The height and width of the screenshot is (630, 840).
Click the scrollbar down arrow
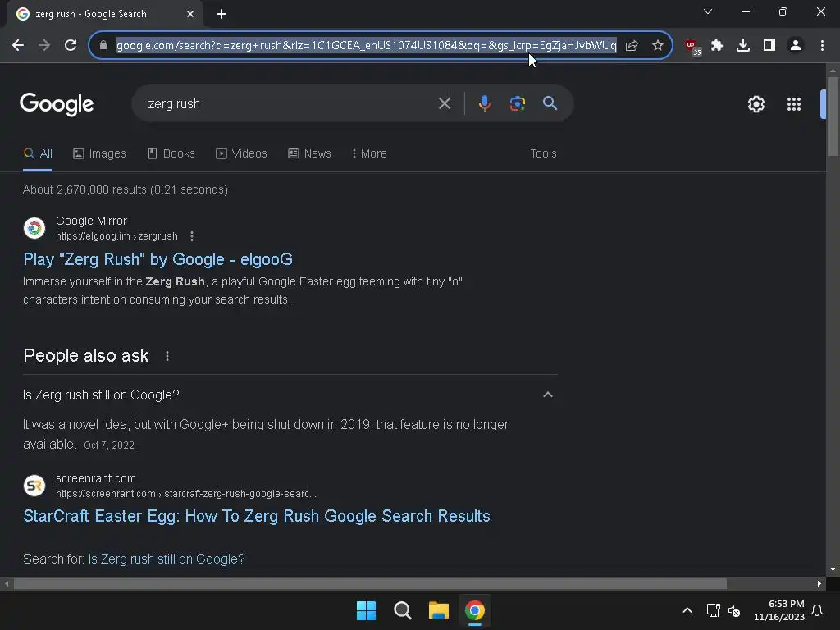833,569
